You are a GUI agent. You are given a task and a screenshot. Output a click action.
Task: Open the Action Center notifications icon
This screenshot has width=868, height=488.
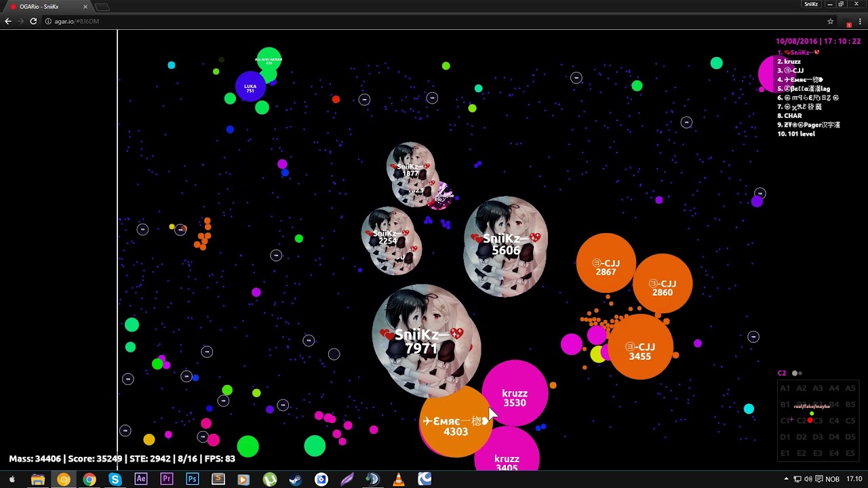(819, 479)
